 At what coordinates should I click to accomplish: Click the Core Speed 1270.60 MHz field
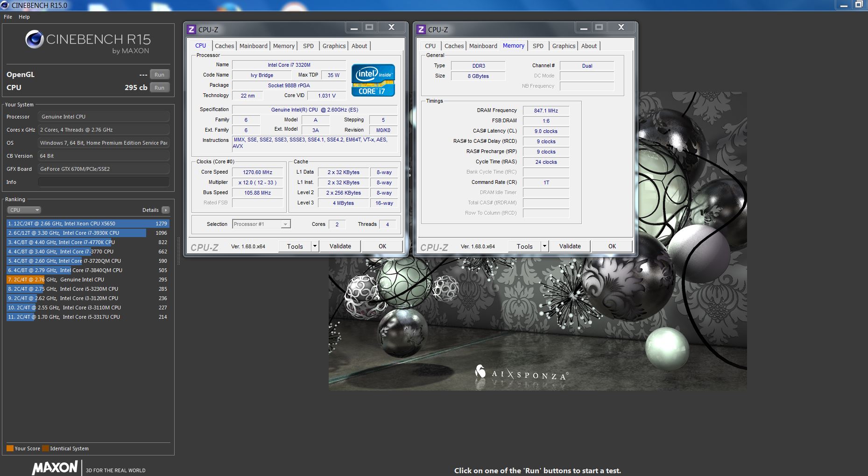coord(257,172)
